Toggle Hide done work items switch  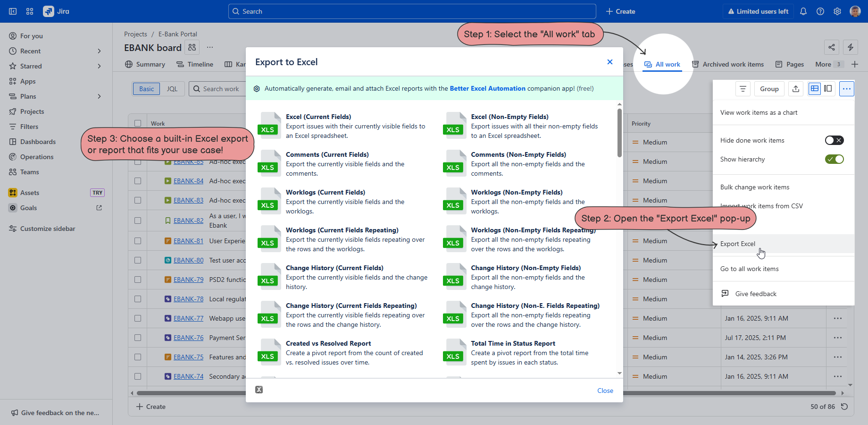[x=834, y=140]
